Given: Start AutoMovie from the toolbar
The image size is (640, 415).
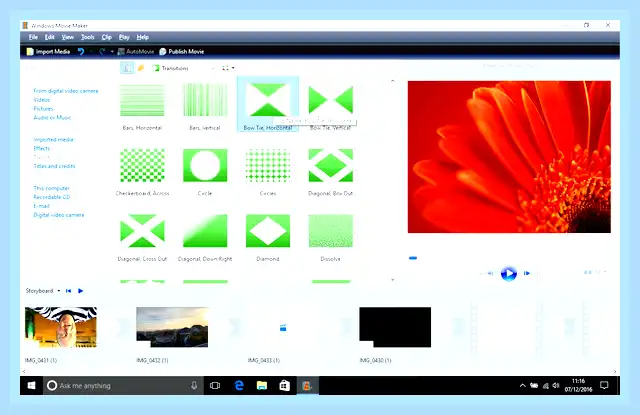Looking at the screenshot, I should (x=136, y=51).
